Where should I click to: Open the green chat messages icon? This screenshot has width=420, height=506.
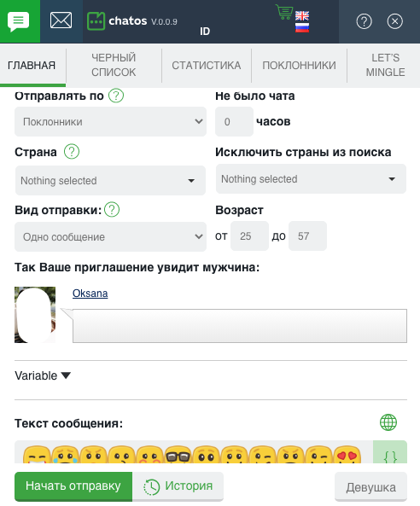coord(19,21)
